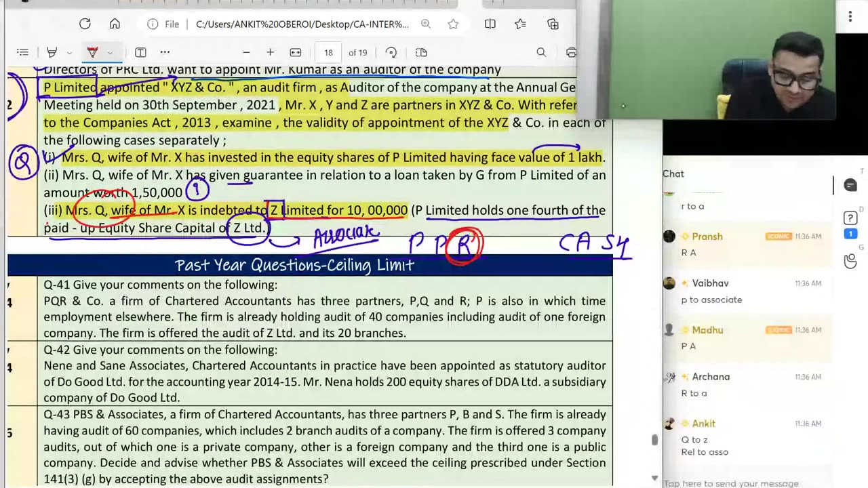
Task: Click Madhu's ICONIC badge
Action: pos(778,330)
